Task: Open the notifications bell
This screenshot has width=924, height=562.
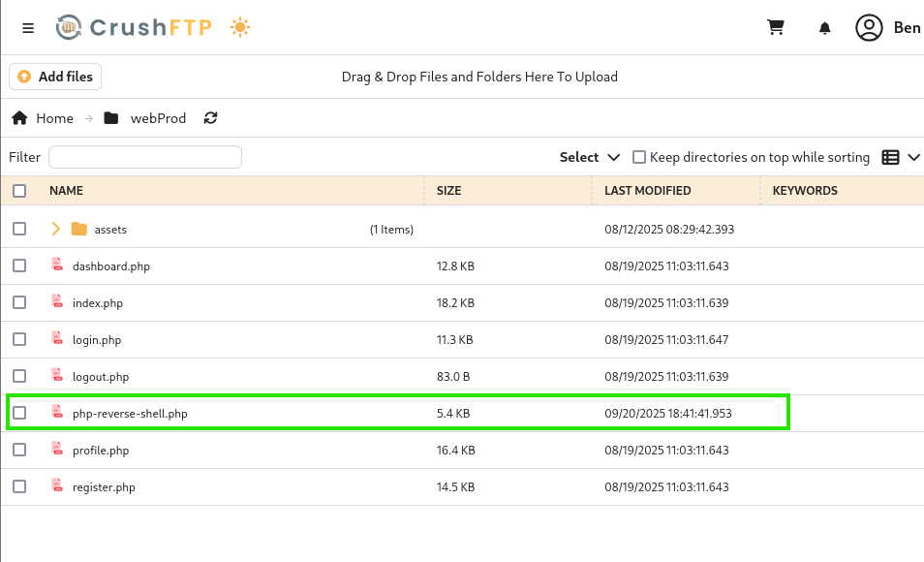Action: (x=825, y=28)
